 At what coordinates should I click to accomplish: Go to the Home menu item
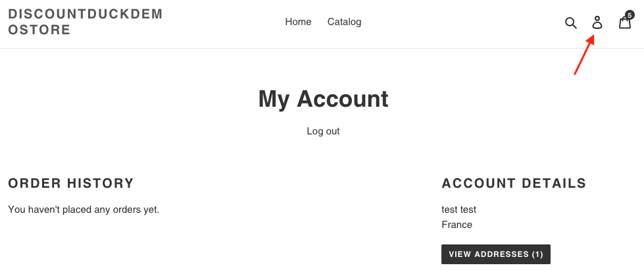(298, 22)
